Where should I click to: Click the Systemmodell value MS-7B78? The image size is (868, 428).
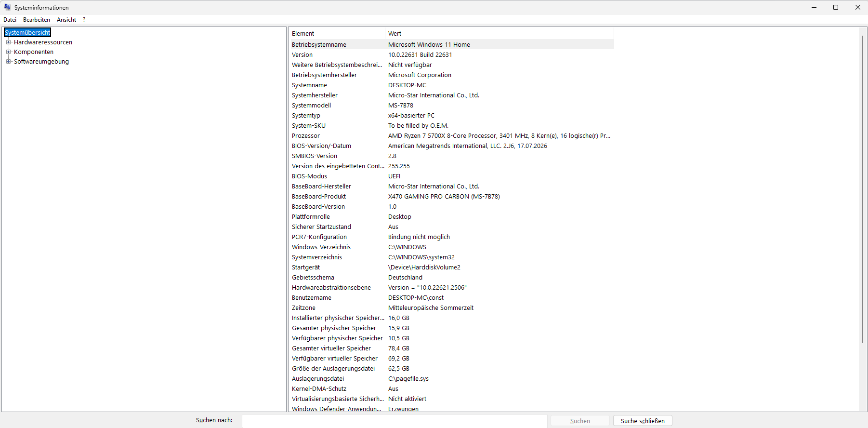point(401,106)
